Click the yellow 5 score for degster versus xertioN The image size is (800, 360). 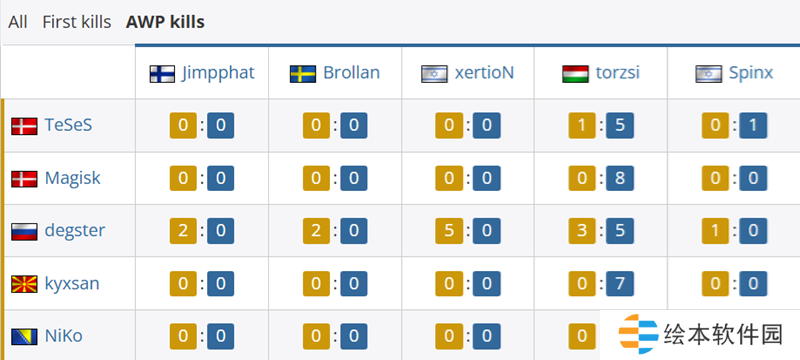[x=449, y=231]
